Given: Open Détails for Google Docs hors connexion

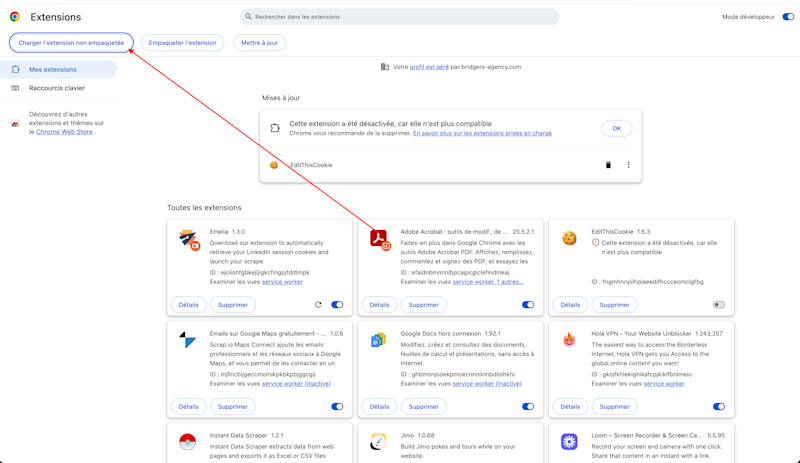Looking at the screenshot, I should [x=379, y=407].
